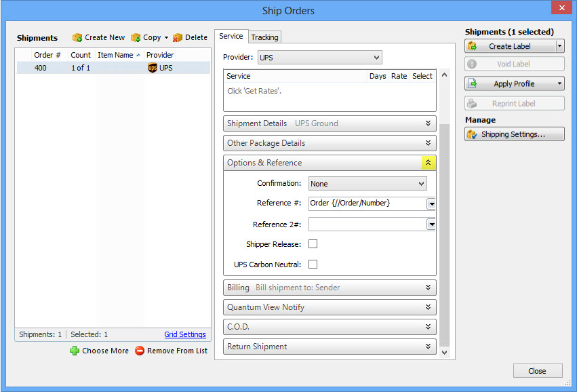Click the Create New toolbar button
Viewport: 577px width, 392px height.
pyautogui.click(x=98, y=37)
